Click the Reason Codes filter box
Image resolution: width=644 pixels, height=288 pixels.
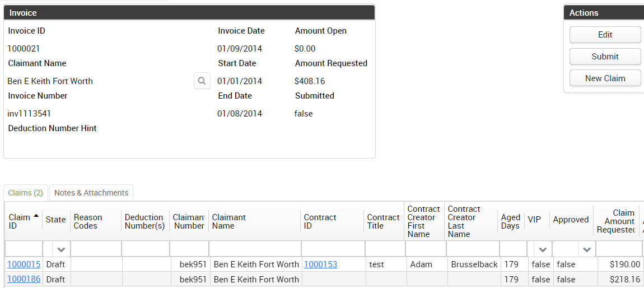pyautogui.click(x=96, y=249)
